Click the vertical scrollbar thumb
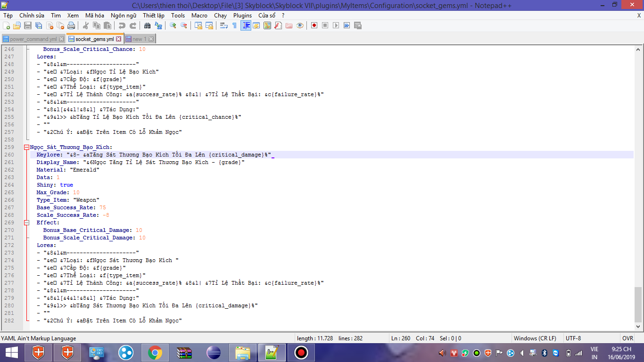The image size is (644, 362). [638, 304]
